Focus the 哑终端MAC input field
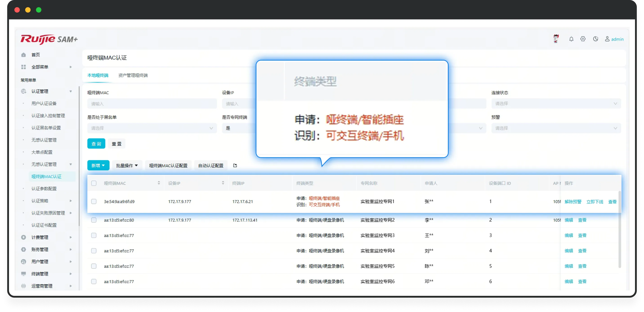Screen dimensions: 644x312 pyautogui.click(x=152, y=103)
